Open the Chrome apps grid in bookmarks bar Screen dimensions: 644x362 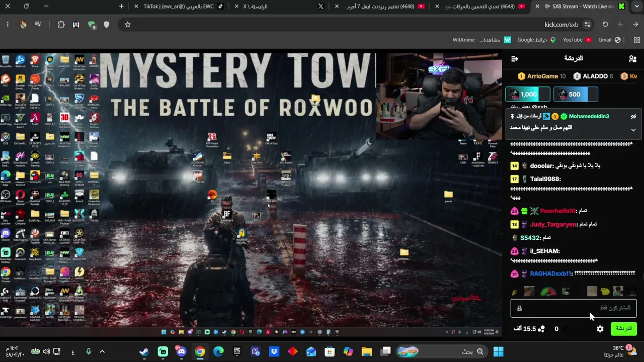[x=637, y=40]
